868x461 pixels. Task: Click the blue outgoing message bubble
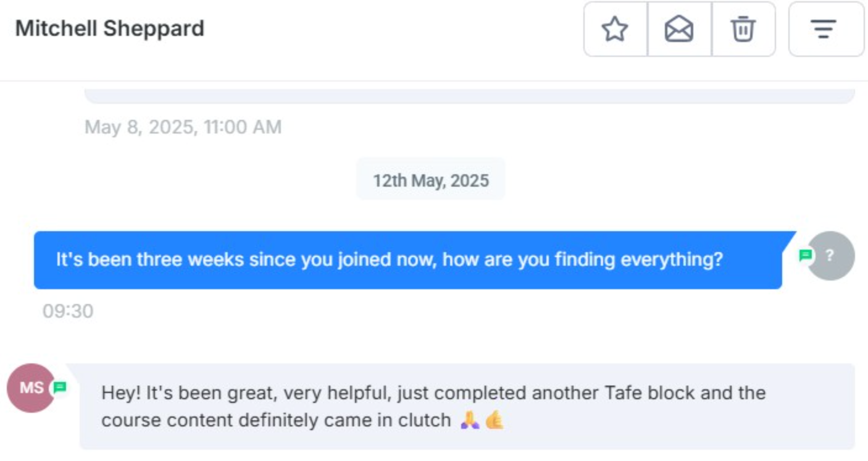(407, 260)
